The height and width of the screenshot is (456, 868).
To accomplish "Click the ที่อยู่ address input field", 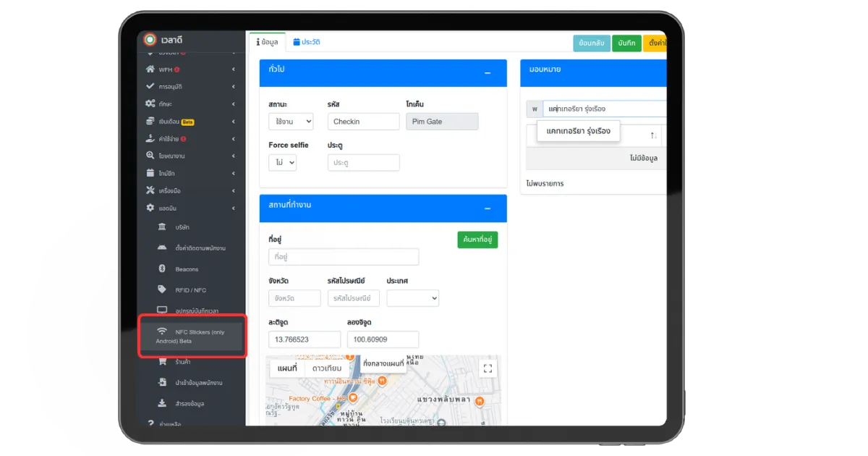I will [x=344, y=257].
